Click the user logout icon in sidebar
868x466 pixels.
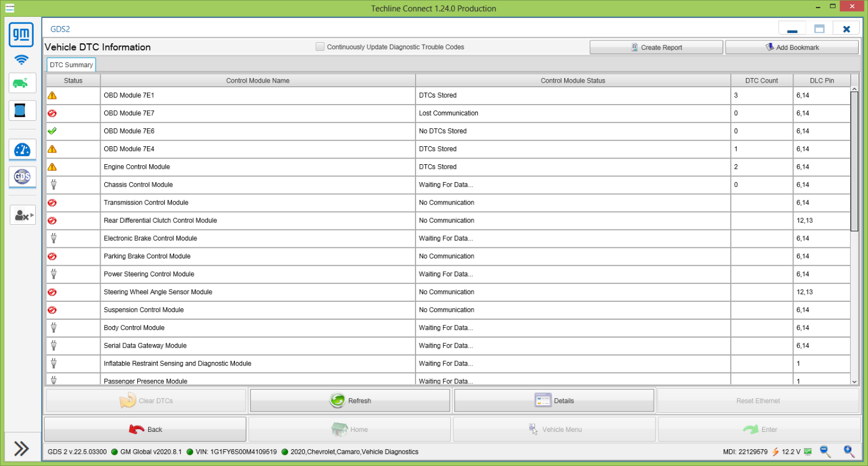(23, 215)
